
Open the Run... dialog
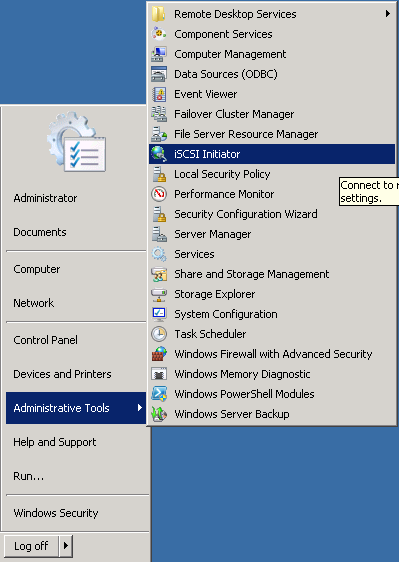point(76,476)
